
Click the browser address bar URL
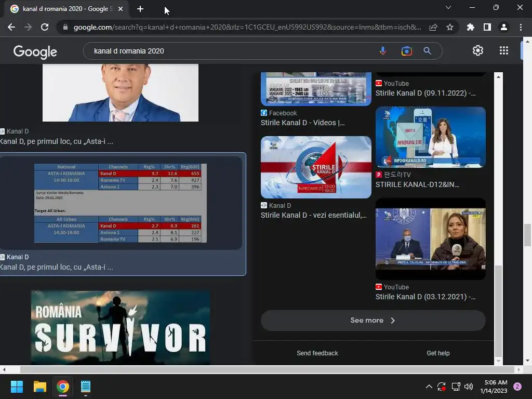(x=248, y=27)
